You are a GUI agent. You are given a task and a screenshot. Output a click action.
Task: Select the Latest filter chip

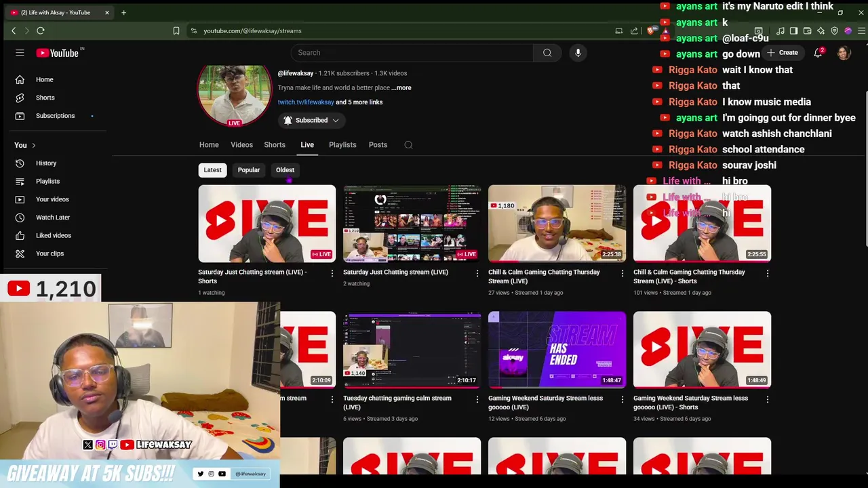[212, 170]
